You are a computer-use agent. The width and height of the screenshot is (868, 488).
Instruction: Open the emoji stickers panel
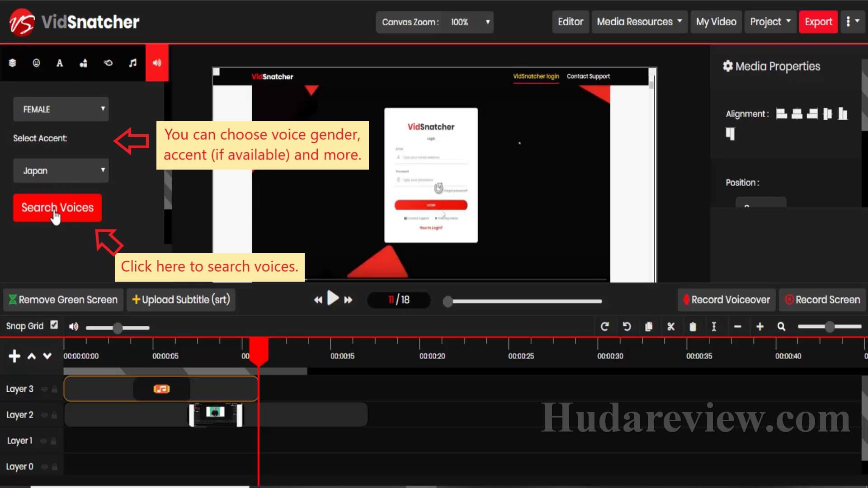coord(36,63)
